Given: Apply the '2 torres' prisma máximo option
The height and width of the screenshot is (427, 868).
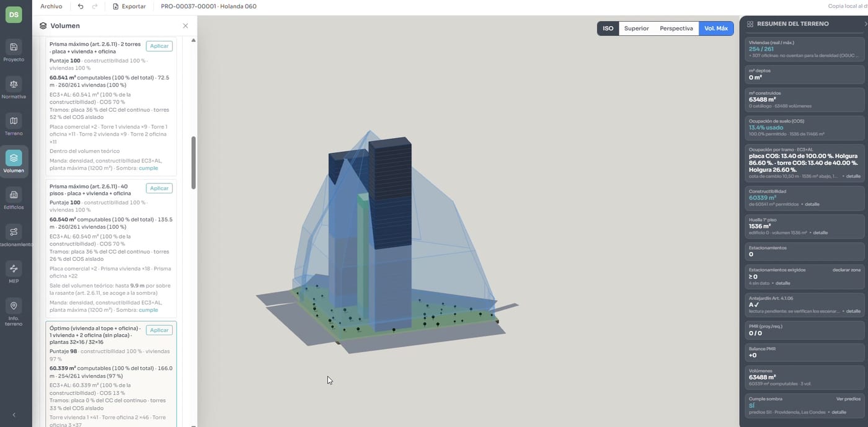Looking at the screenshot, I should pyautogui.click(x=159, y=46).
